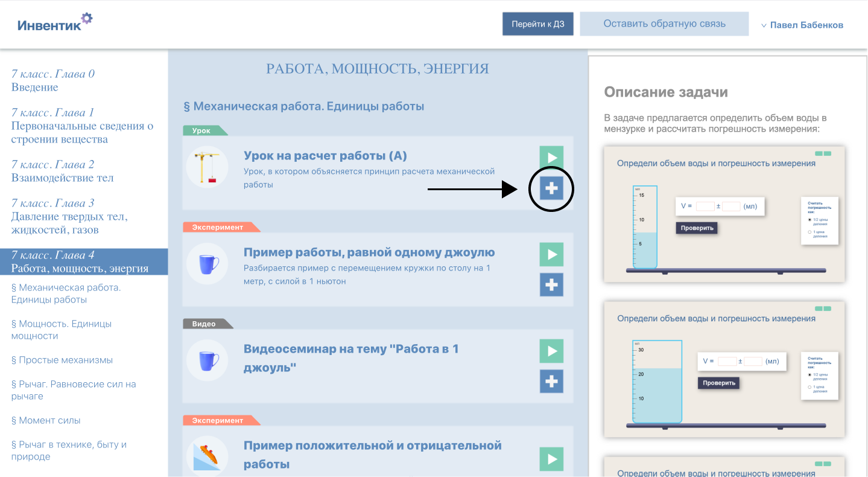Image resolution: width=868 pixels, height=477 pixels.
Task: Play Пример положительной и отрицательной работы
Action: 551,459
